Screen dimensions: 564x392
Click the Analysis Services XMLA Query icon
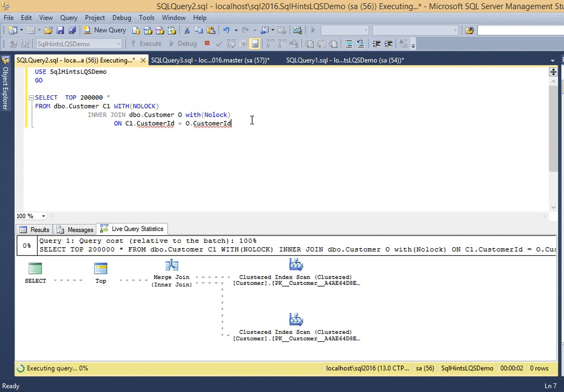tap(171, 30)
